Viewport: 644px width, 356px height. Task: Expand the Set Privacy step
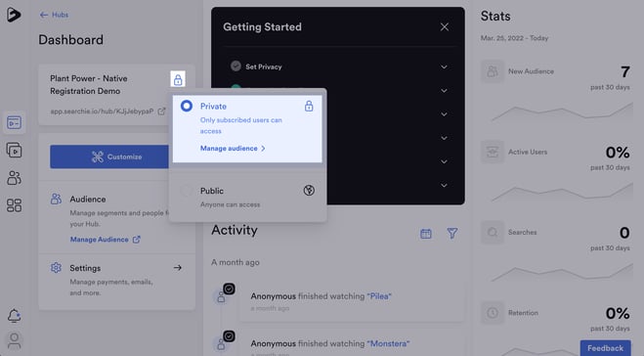pyautogui.click(x=444, y=67)
